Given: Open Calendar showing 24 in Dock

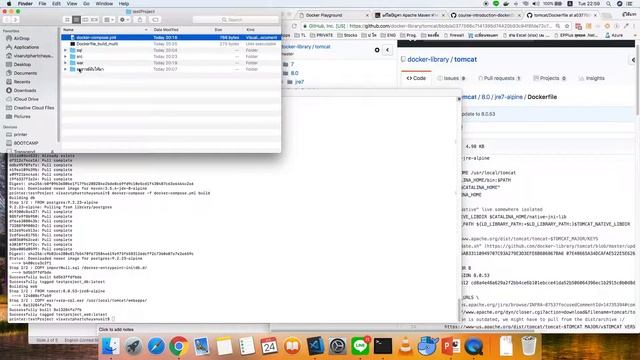Looking at the screenshot, I should coord(269,346).
